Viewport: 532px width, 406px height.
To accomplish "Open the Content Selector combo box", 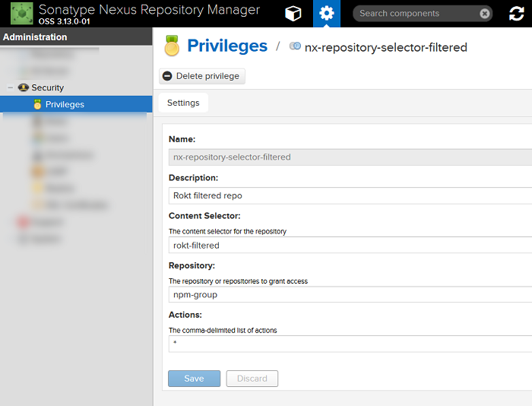I will 350,245.
